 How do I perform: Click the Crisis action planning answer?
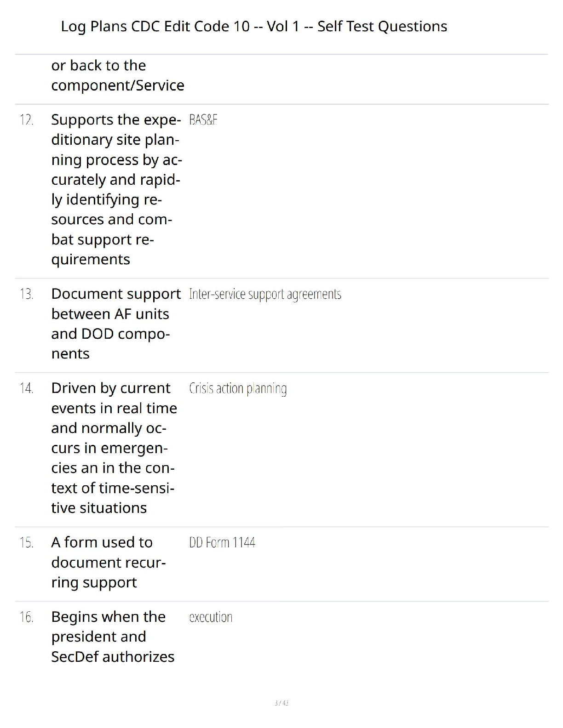click(x=238, y=389)
